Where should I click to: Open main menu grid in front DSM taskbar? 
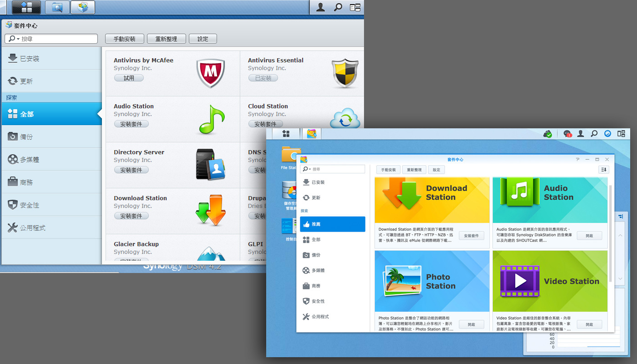tap(286, 133)
